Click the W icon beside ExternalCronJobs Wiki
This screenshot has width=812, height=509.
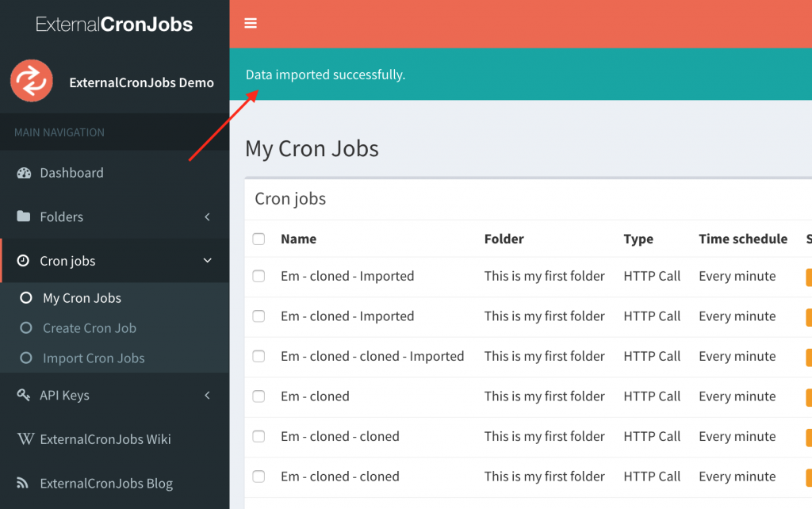click(x=25, y=439)
